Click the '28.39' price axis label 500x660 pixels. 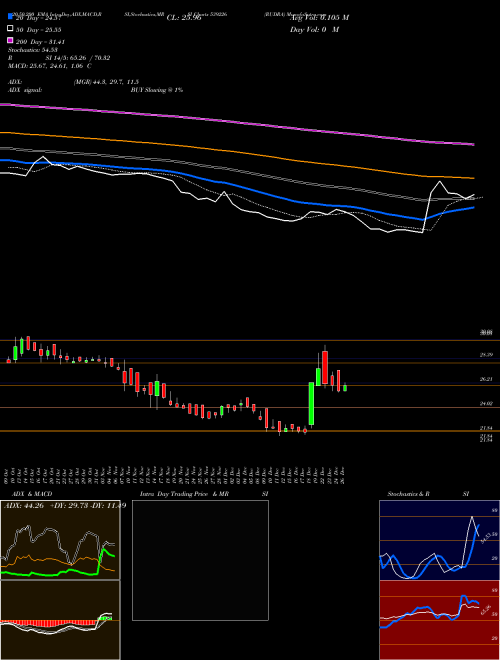pyautogui.click(x=487, y=355)
